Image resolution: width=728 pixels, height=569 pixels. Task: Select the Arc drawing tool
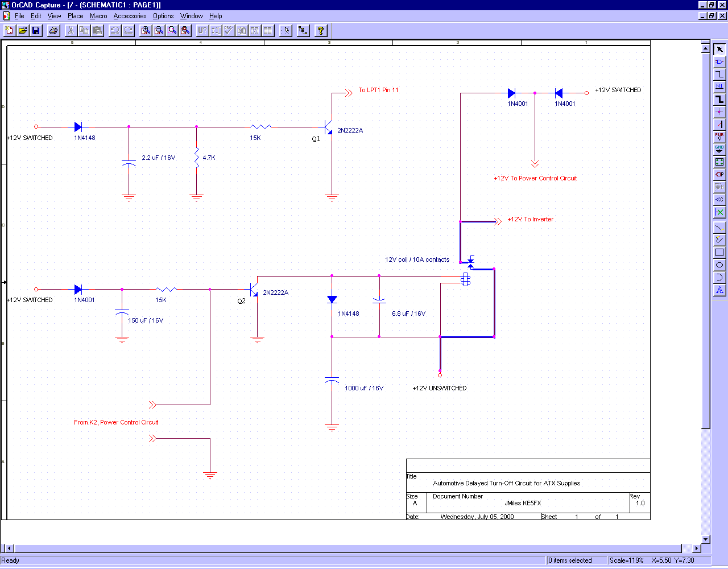[719, 278]
